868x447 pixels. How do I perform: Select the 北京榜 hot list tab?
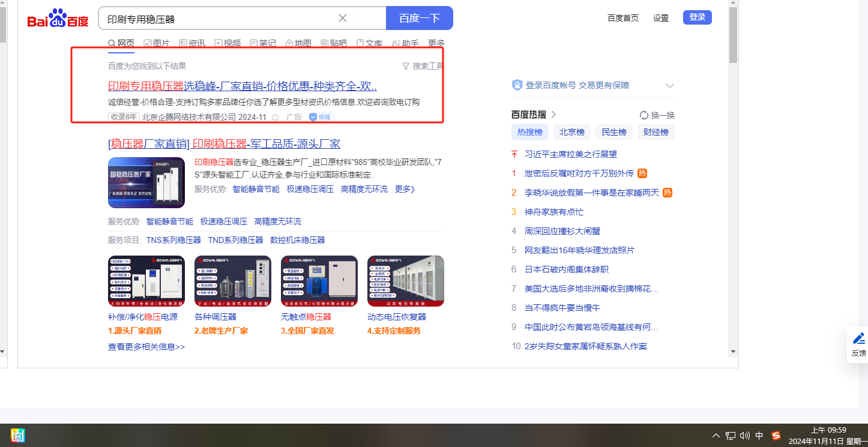[x=572, y=132]
